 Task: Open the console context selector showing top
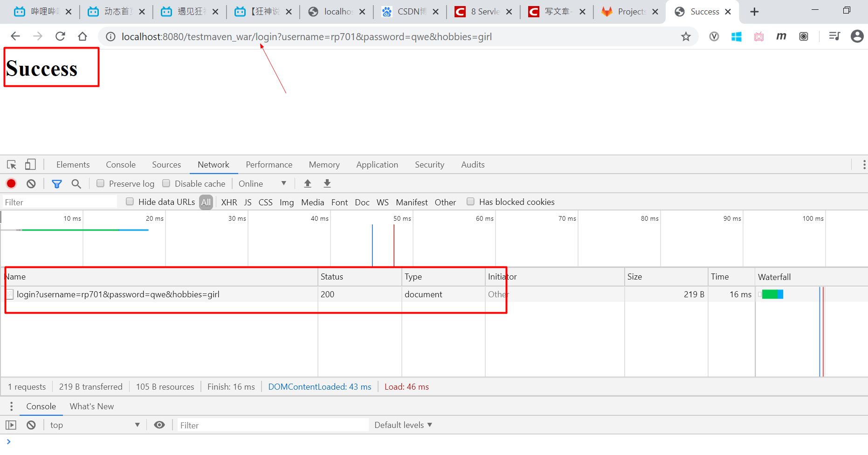pos(93,425)
